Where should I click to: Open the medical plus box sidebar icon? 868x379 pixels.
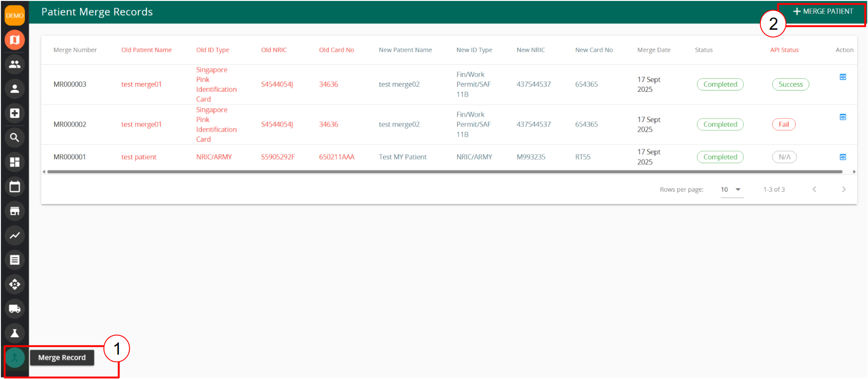click(x=15, y=113)
